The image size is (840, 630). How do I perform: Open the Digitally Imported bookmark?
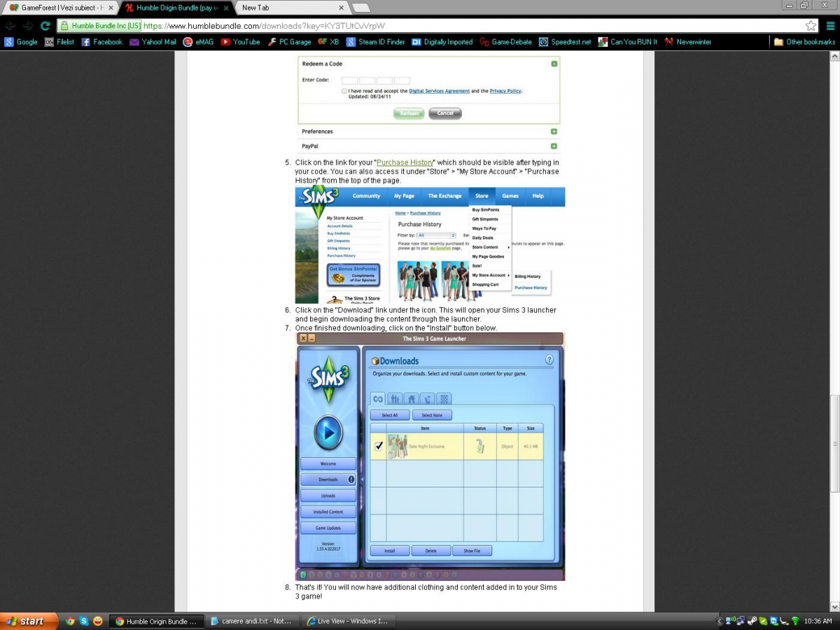[x=442, y=42]
